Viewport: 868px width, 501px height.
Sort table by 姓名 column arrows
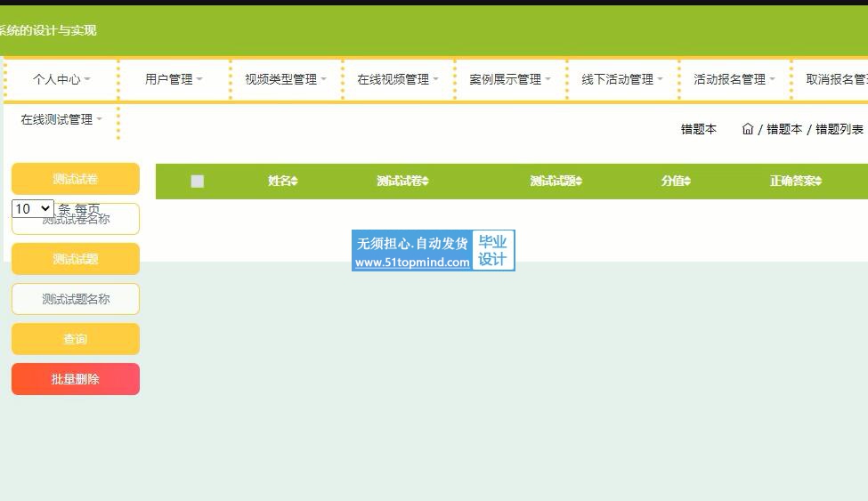295,182
